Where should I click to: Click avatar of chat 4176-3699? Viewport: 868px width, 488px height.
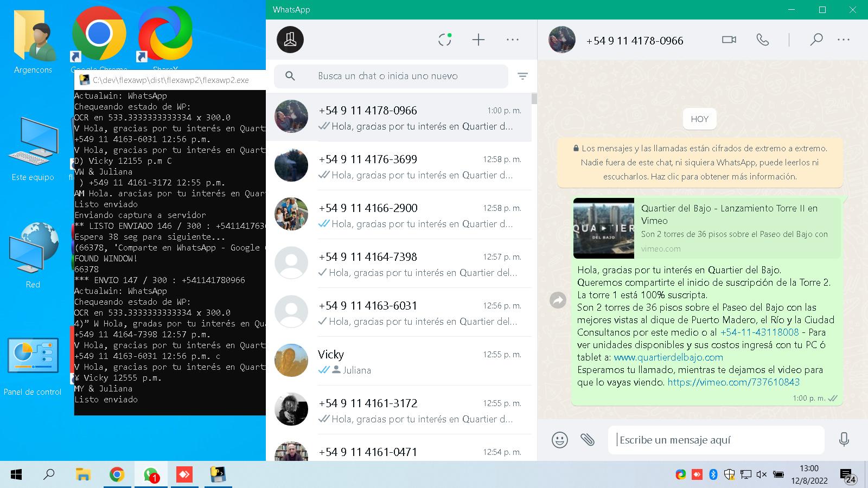(291, 165)
